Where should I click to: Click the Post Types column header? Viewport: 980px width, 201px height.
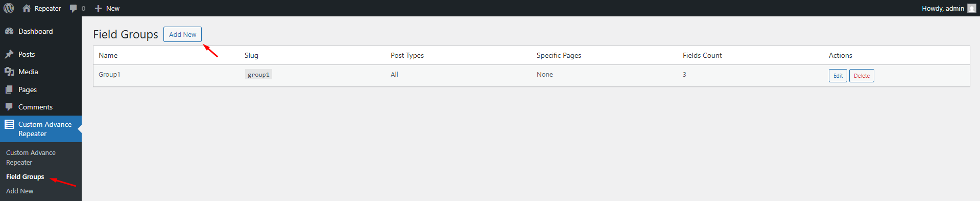click(x=407, y=55)
